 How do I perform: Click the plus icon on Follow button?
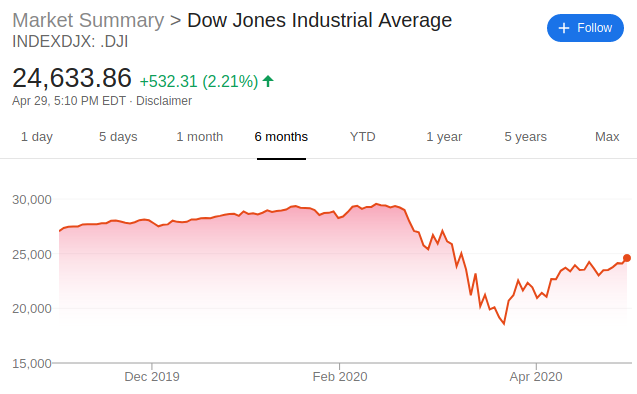coord(563,28)
